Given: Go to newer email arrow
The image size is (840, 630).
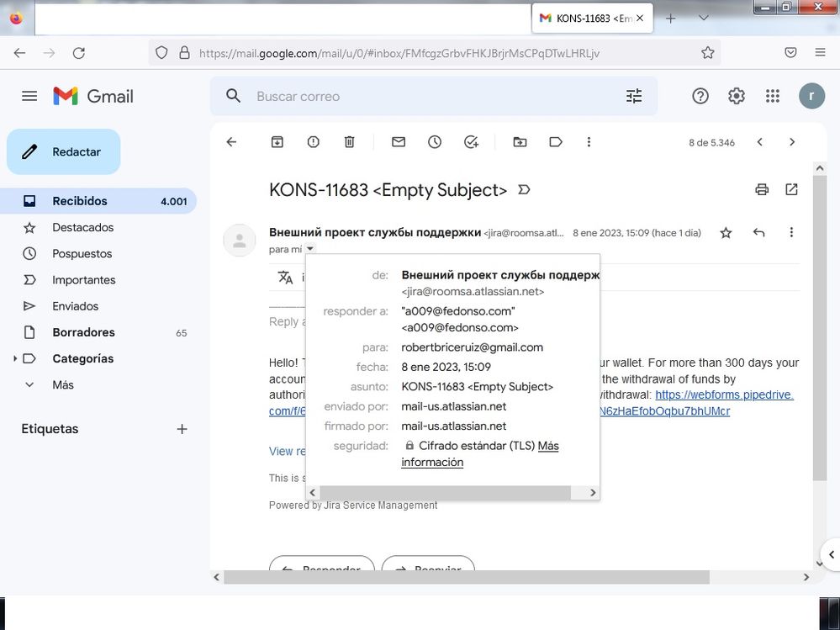Looking at the screenshot, I should coord(759,142).
